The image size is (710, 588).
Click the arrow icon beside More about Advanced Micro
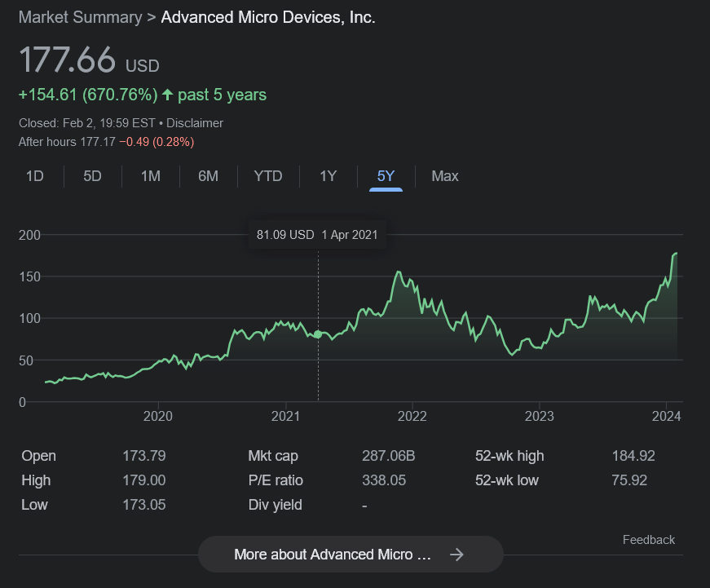456,555
